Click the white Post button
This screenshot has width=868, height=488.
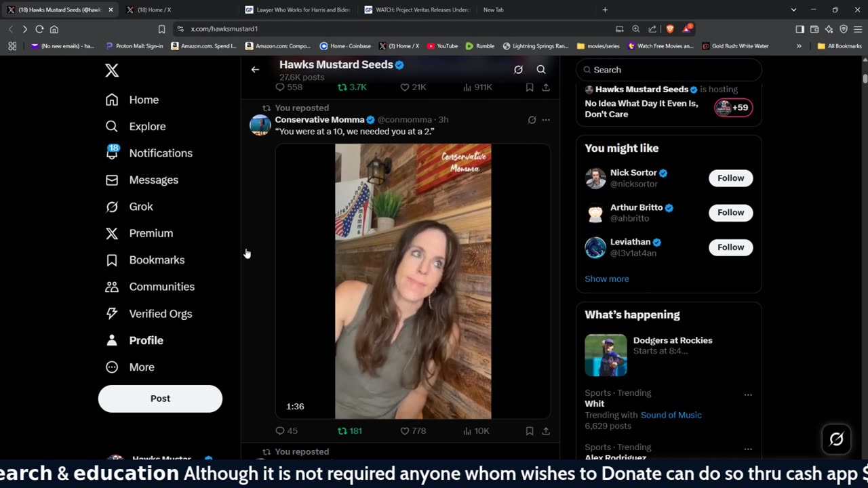[x=160, y=399]
